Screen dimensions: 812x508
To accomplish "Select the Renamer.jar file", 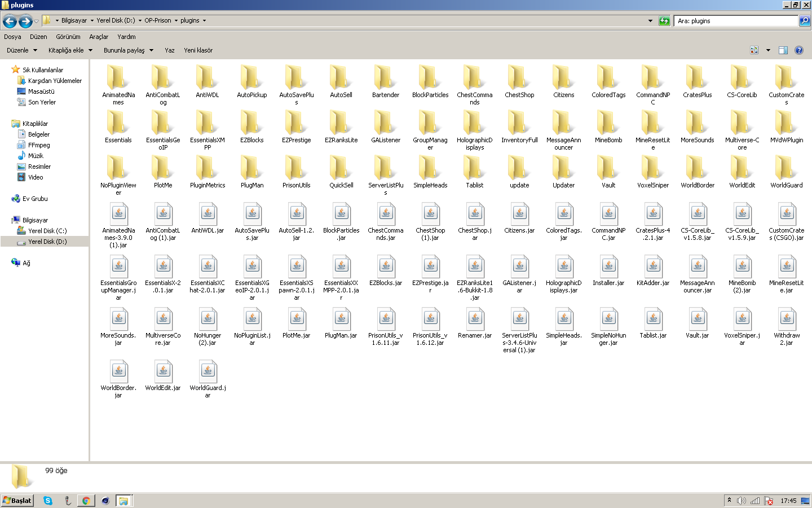I will coord(475,323).
